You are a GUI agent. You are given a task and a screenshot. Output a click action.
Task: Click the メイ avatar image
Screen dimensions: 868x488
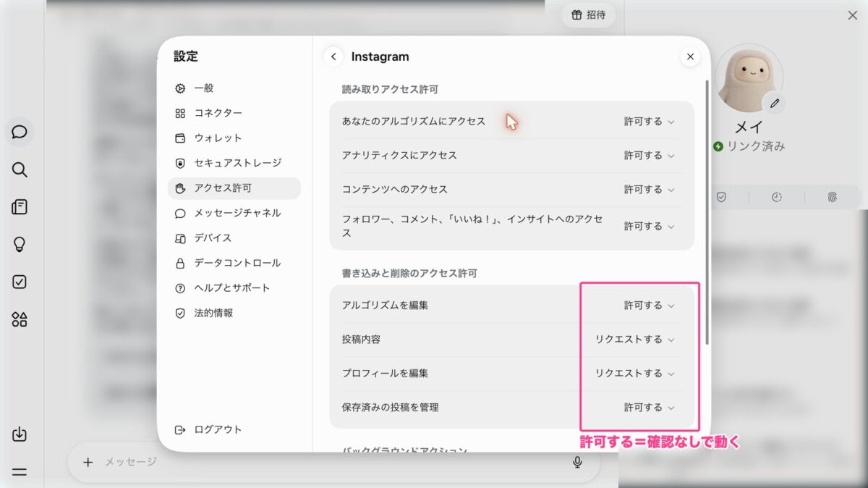coord(749,77)
